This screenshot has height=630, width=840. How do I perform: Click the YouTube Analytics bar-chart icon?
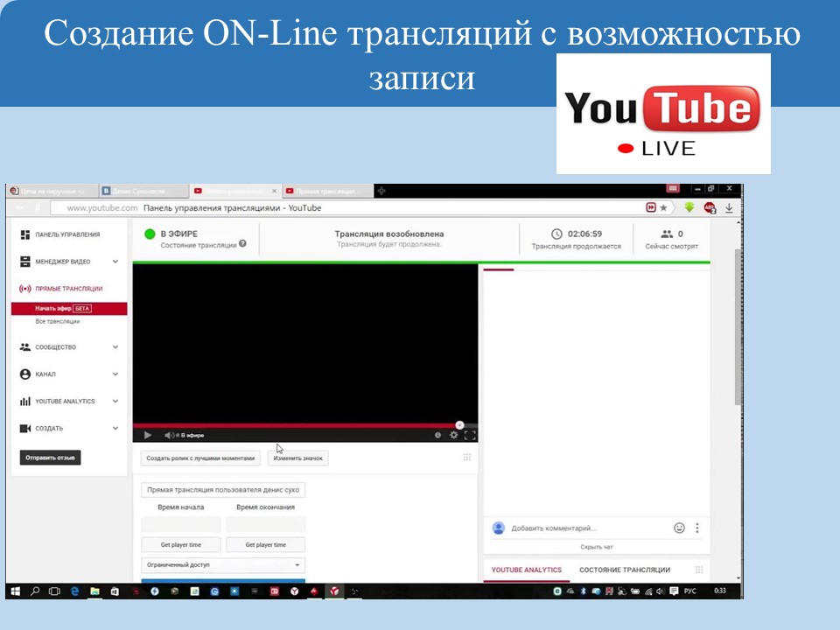[x=24, y=402]
